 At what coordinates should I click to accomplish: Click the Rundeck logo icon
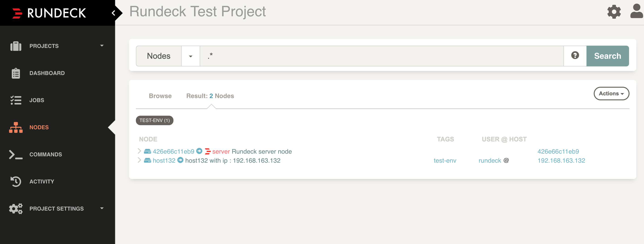click(17, 13)
